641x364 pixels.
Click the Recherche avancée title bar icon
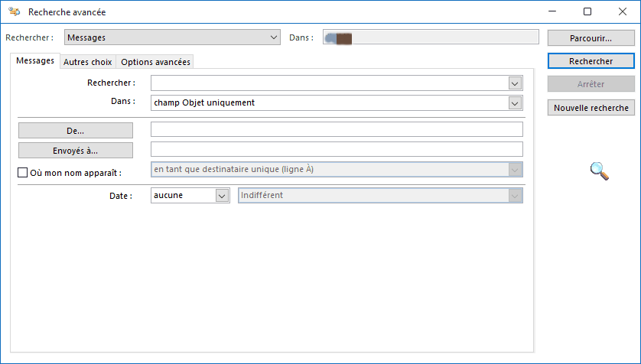coord(15,12)
